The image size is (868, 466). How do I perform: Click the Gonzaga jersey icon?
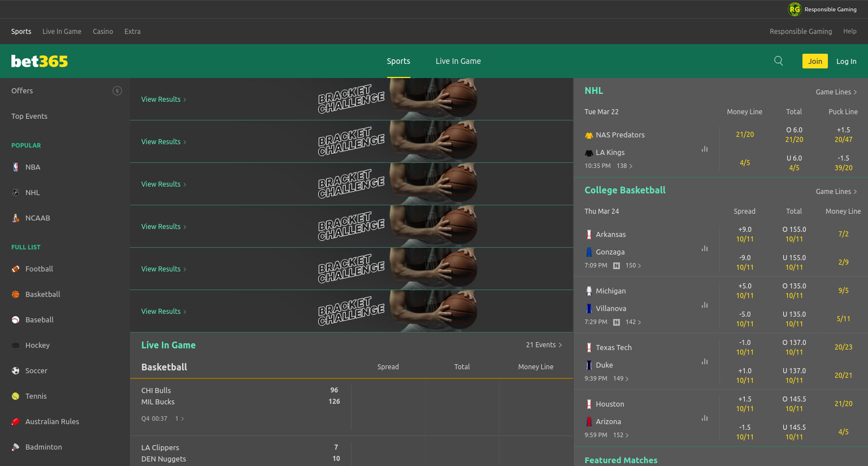point(589,252)
